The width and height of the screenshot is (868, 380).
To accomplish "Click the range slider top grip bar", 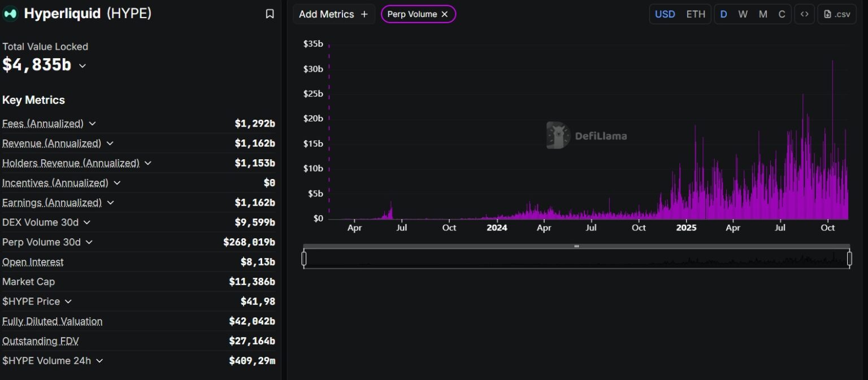I will coord(576,246).
